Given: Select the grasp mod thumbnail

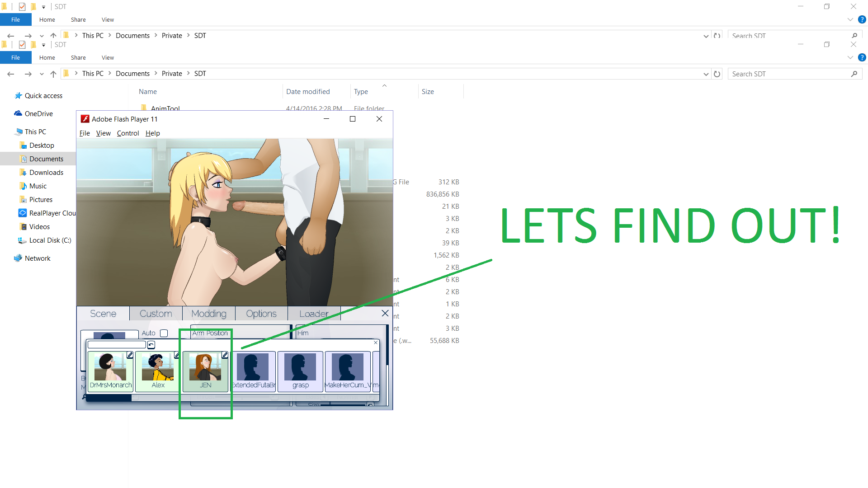Looking at the screenshot, I should click(300, 371).
